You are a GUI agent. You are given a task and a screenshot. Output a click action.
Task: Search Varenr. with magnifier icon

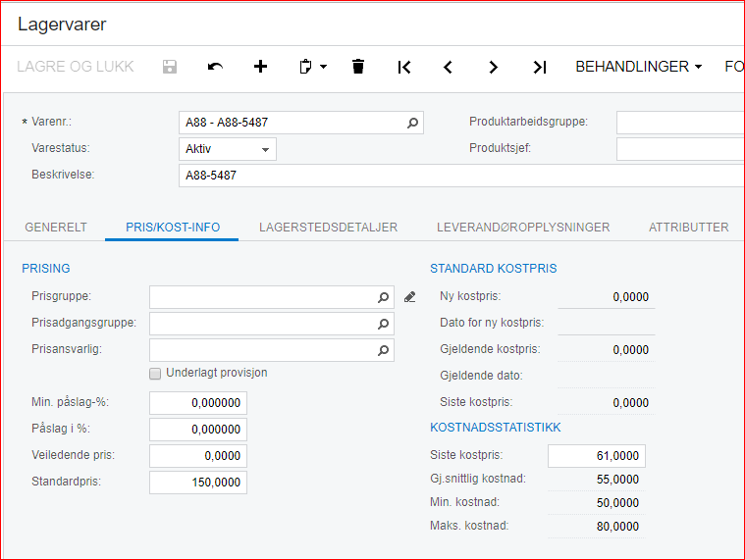tap(412, 123)
